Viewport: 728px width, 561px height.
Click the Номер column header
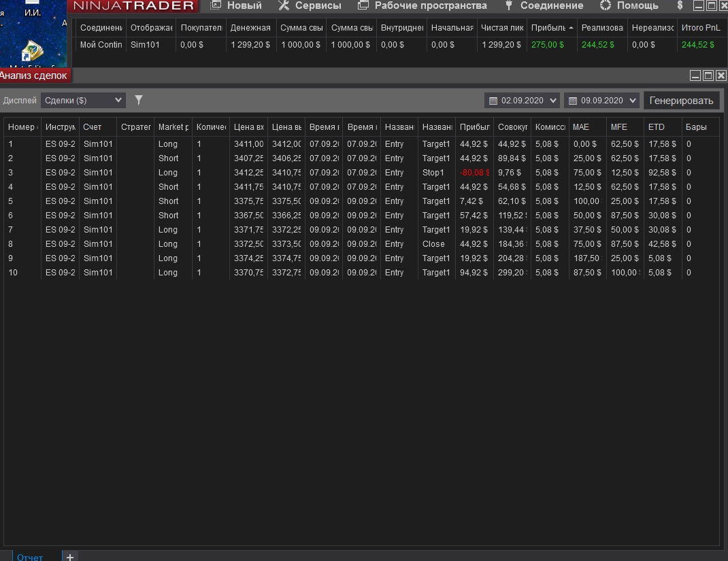[22, 126]
